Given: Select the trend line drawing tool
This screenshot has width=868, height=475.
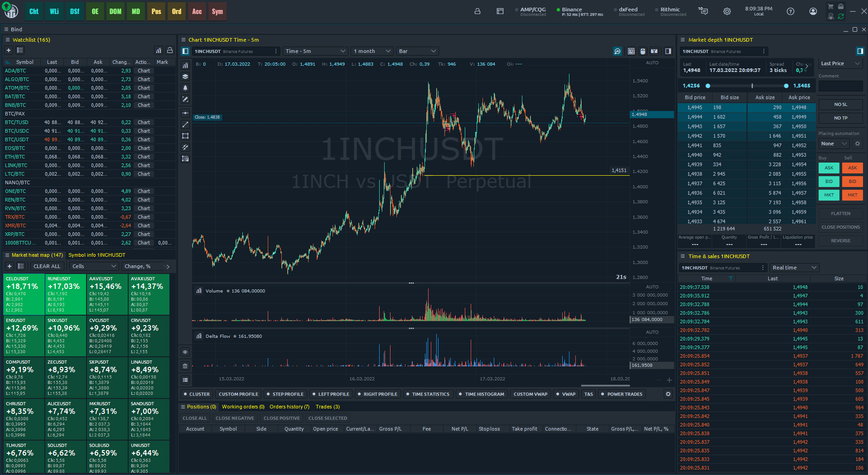Looking at the screenshot, I should pyautogui.click(x=185, y=125).
